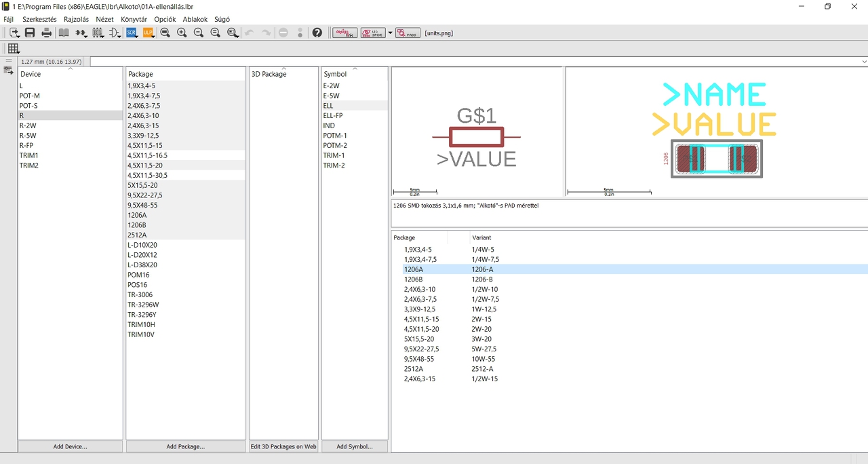Open the Grid settings icon
The image size is (868, 464).
pyautogui.click(x=14, y=48)
